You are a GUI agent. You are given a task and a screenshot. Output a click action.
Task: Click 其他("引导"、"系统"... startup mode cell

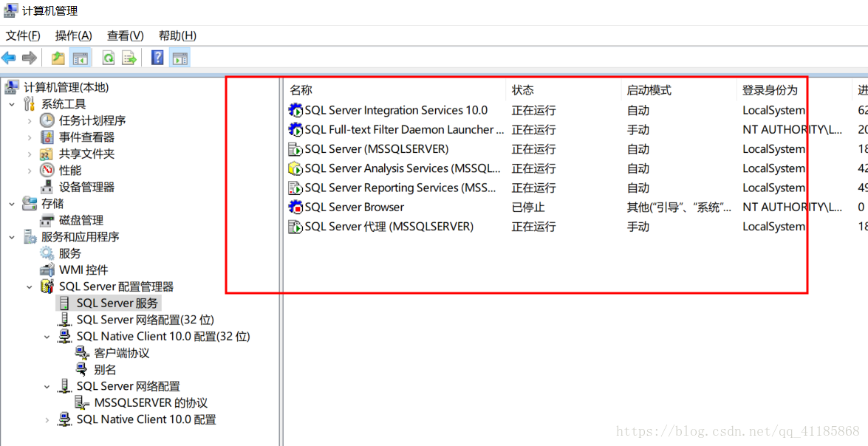coord(679,207)
